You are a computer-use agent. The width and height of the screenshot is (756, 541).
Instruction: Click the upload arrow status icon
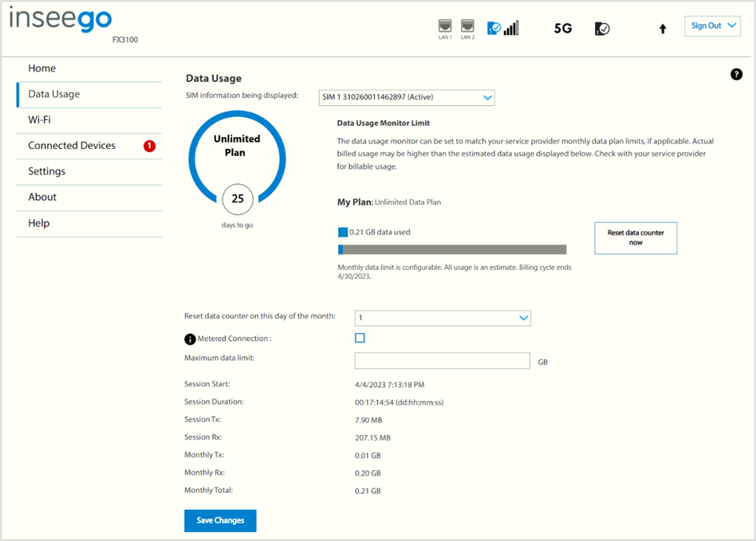pyautogui.click(x=663, y=29)
